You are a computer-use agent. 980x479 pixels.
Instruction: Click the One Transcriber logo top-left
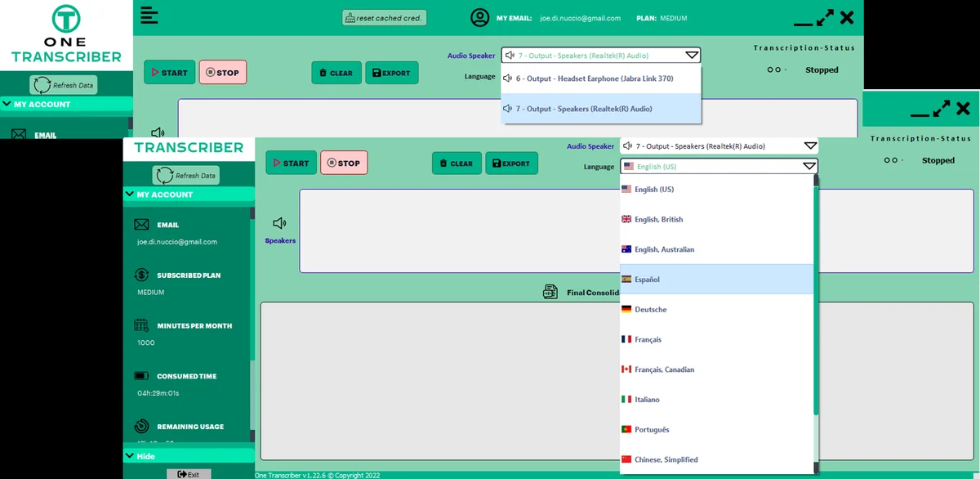(66, 35)
